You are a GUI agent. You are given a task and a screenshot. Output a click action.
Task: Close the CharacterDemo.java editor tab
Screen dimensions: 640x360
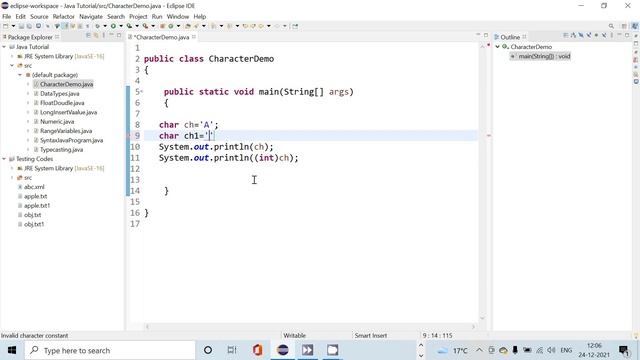click(x=194, y=37)
